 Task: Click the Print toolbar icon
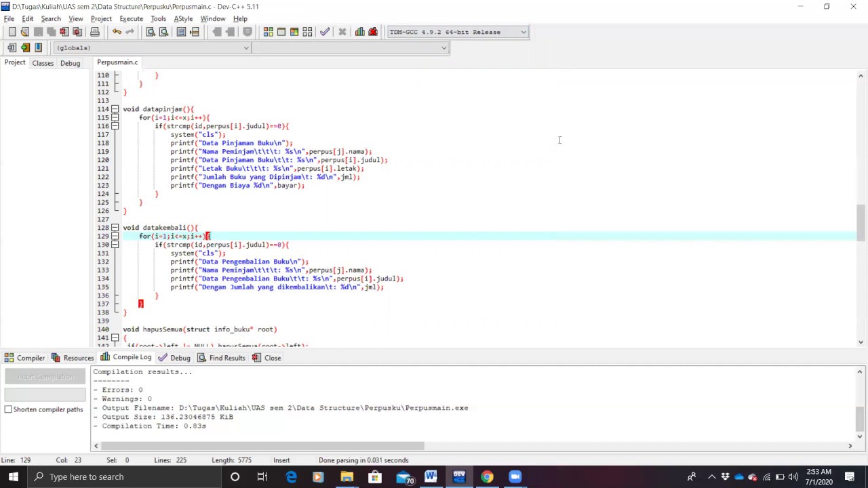coord(95,32)
